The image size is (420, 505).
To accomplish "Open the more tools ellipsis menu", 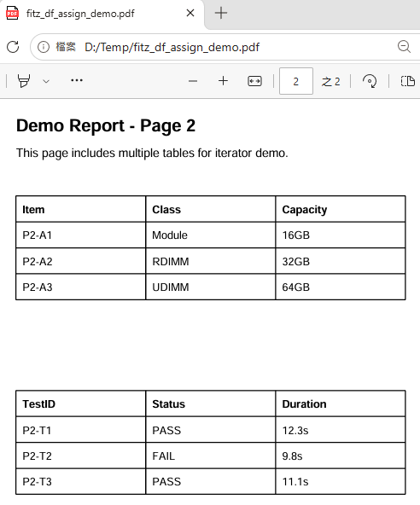I will (77, 80).
